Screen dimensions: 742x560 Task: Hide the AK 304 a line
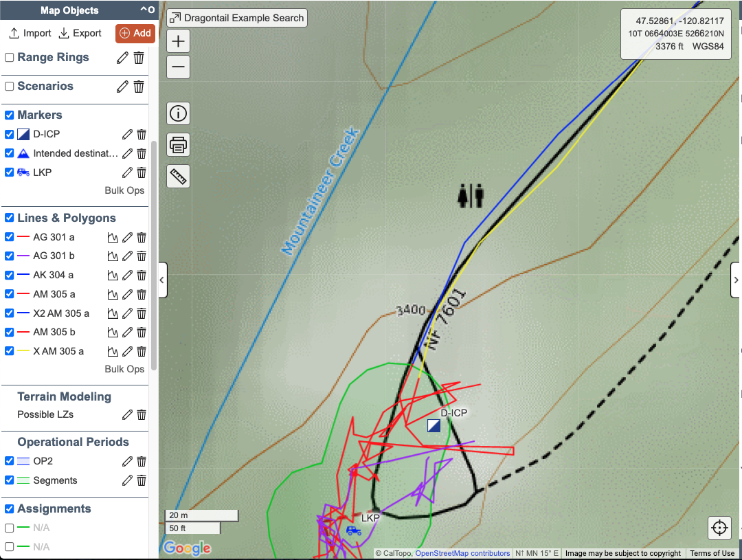click(9, 275)
